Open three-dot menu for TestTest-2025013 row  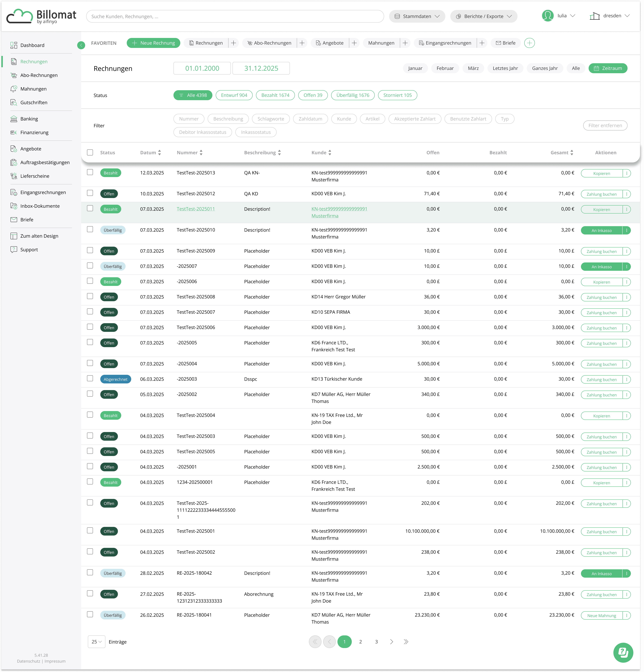click(627, 173)
